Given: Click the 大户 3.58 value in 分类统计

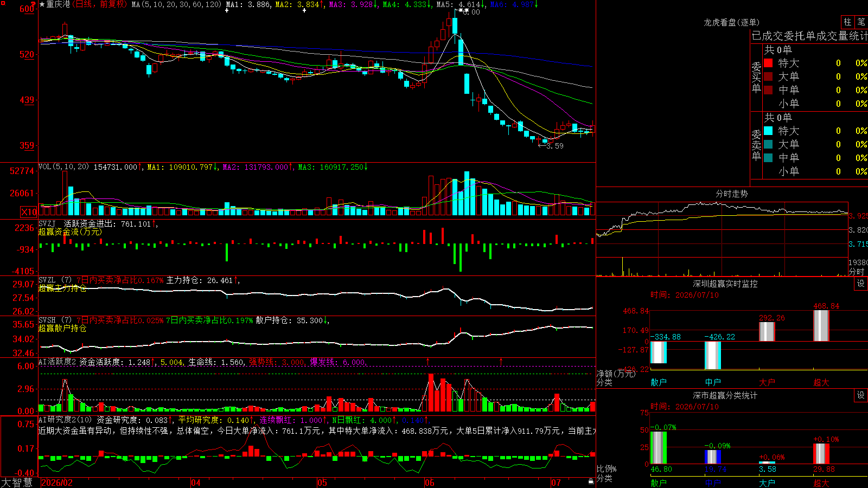Looking at the screenshot, I should 768,469.
